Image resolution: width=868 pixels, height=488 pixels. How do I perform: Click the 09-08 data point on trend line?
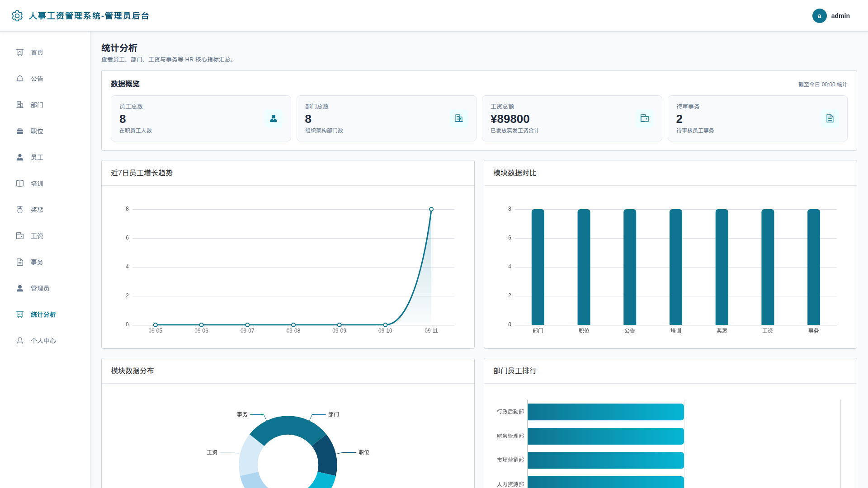pyautogui.click(x=293, y=325)
